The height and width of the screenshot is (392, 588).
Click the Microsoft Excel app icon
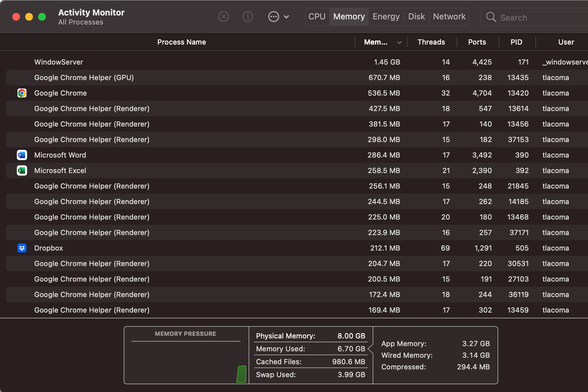tap(22, 170)
